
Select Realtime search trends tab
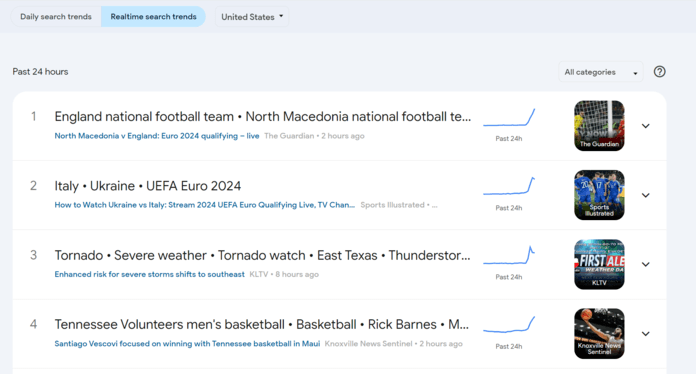pyautogui.click(x=153, y=17)
